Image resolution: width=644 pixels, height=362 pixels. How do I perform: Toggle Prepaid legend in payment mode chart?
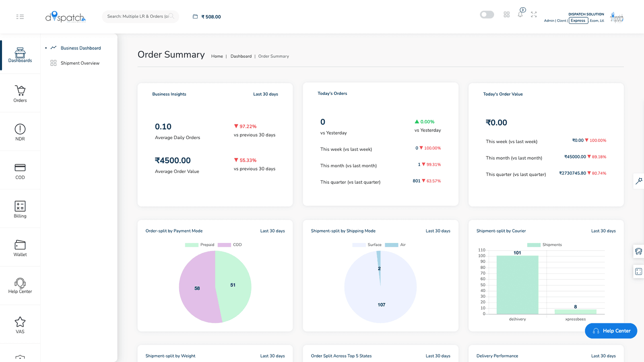pos(200,245)
